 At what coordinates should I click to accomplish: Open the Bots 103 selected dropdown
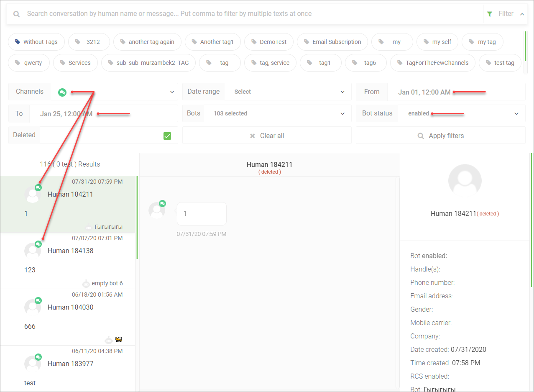(x=277, y=113)
